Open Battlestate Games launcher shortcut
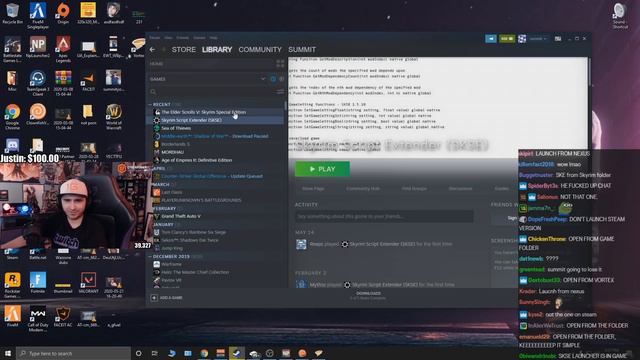The height and width of the screenshot is (360, 640). tap(12, 48)
